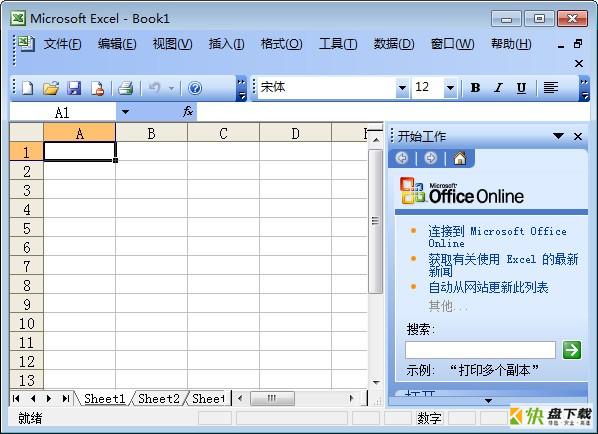Viewport: 598px width, 434px height.
Task: Open the 窗口(W) menu
Action: coord(452,44)
